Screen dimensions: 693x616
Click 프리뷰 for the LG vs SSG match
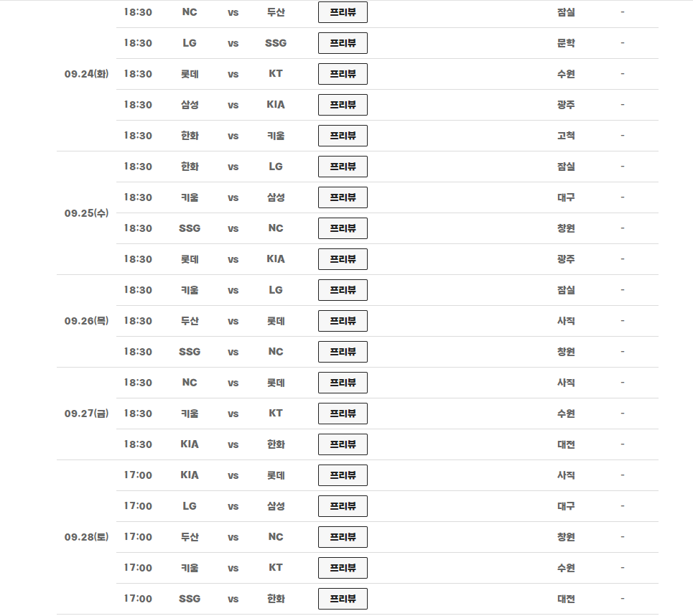click(343, 43)
